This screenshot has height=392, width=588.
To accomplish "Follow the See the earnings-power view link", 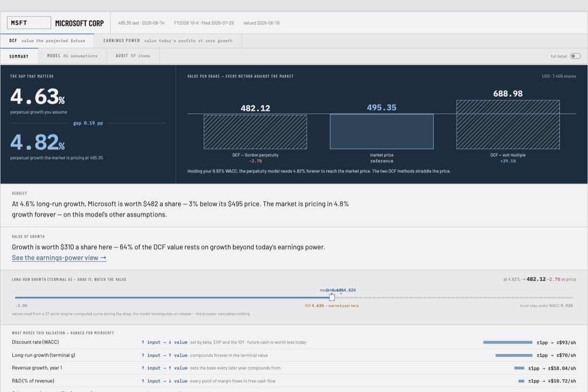I will tap(59, 258).
